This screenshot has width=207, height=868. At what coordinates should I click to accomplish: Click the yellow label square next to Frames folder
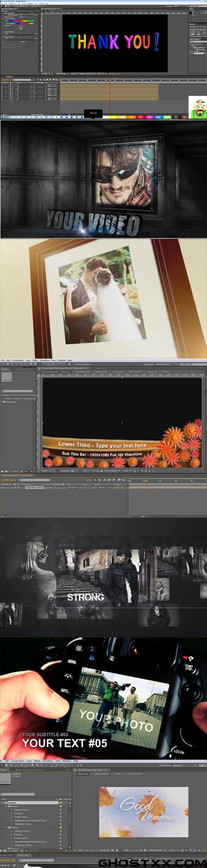[x=61, y=803]
